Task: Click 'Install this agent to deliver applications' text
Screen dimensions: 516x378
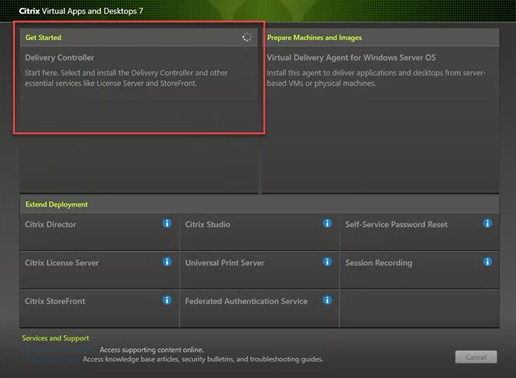Action: click(376, 78)
